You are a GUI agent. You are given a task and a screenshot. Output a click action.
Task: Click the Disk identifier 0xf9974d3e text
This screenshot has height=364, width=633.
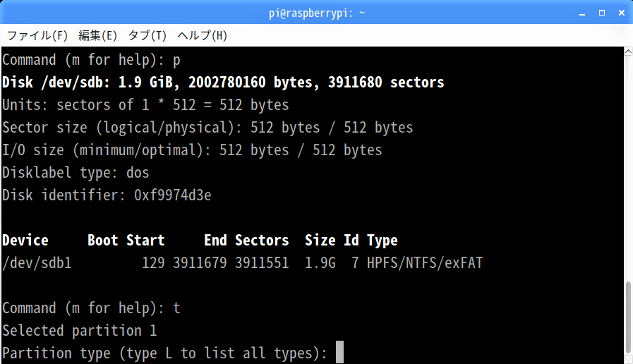click(x=107, y=195)
